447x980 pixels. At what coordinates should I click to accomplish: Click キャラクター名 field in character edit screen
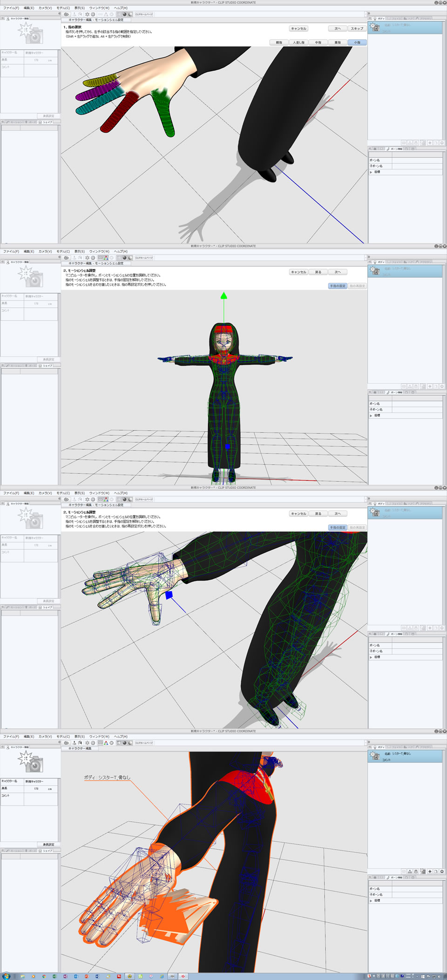[41, 781]
